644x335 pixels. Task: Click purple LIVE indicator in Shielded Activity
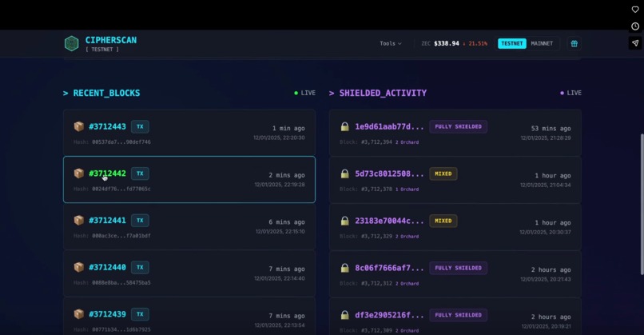coord(571,93)
